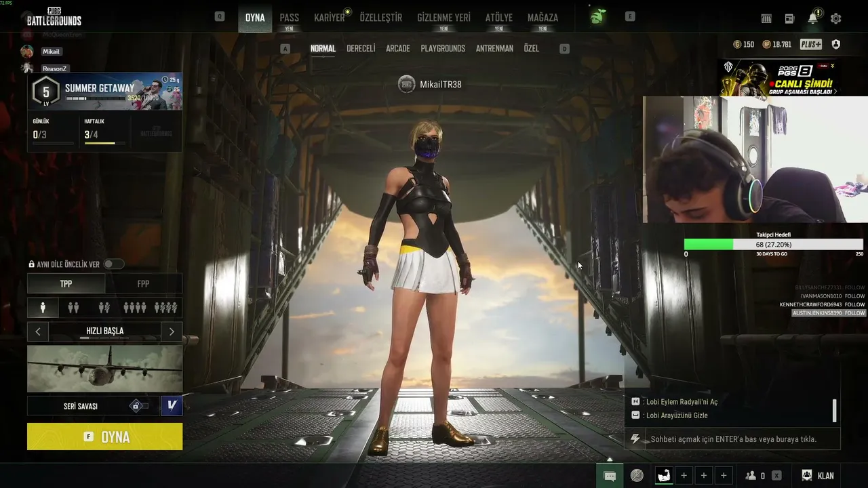The width and height of the screenshot is (868, 488).
Task: Go to previous map with left arrow
Action: pos(38,331)
